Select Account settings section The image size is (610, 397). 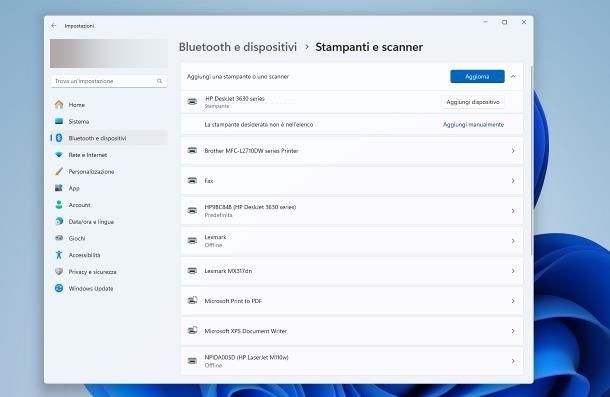(109, 205)
